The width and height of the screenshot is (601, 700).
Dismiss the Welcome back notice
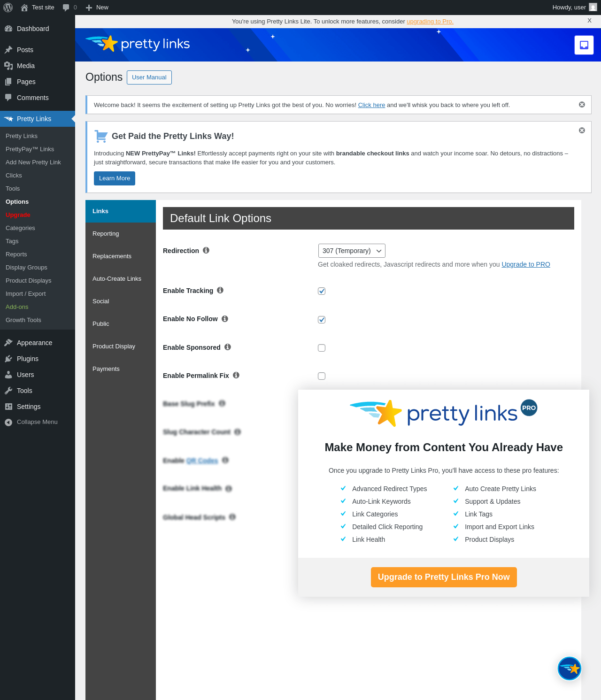coord(582,105)
